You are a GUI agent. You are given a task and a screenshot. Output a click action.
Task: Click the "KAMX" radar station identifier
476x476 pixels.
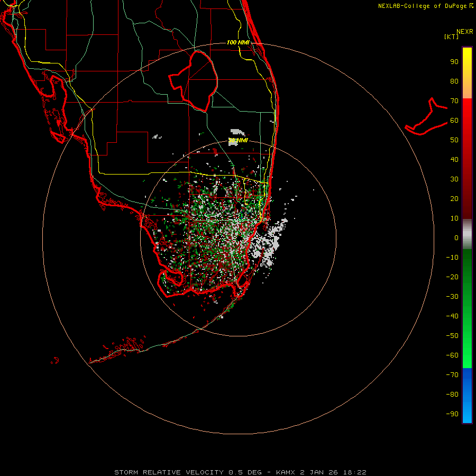click(x=286, y=472)
